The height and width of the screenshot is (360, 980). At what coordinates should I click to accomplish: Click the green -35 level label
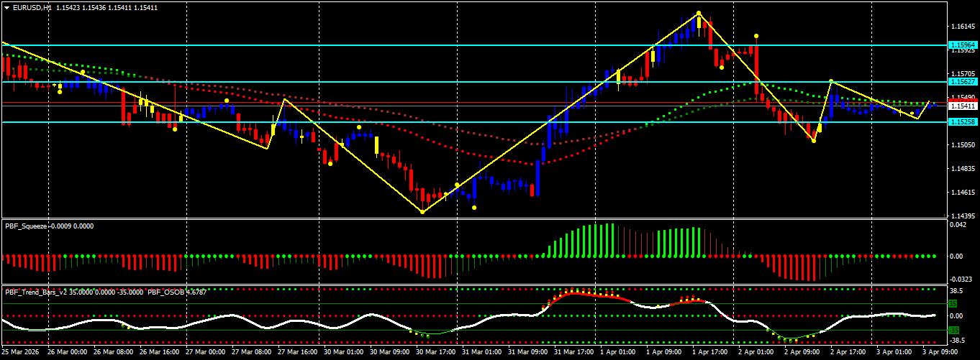954,330
